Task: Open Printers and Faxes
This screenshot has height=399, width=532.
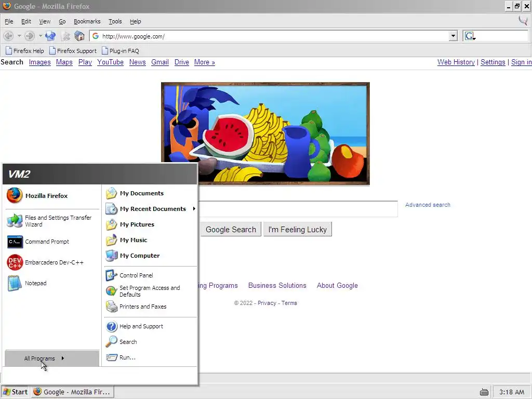Action: pyautogui.click(x=150, y=307)
